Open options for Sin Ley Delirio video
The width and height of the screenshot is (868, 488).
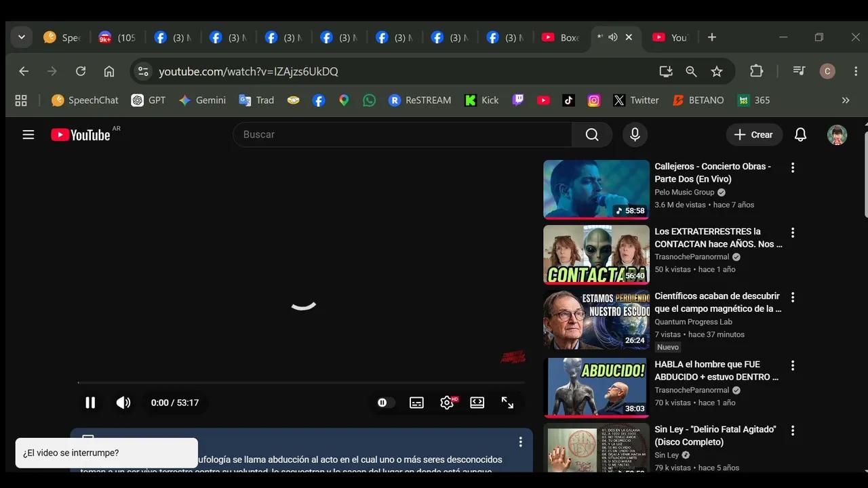click(792, 430)
